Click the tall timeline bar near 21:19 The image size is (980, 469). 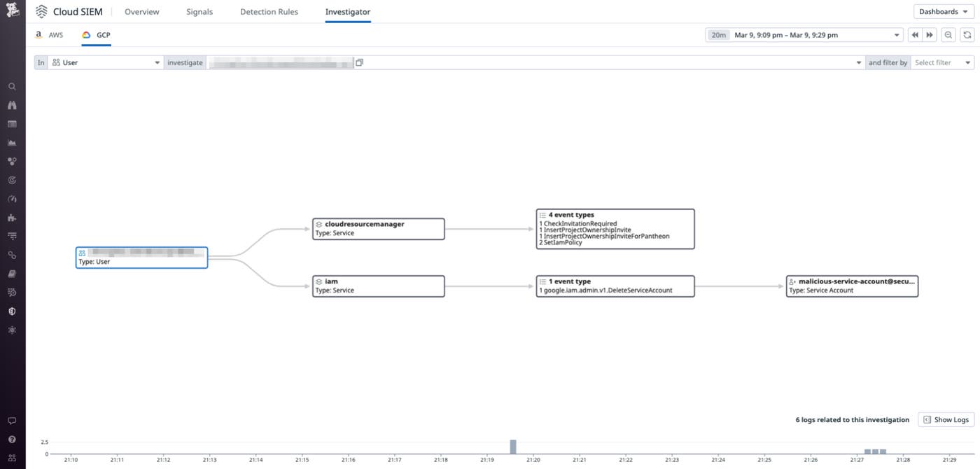[513, 447]
